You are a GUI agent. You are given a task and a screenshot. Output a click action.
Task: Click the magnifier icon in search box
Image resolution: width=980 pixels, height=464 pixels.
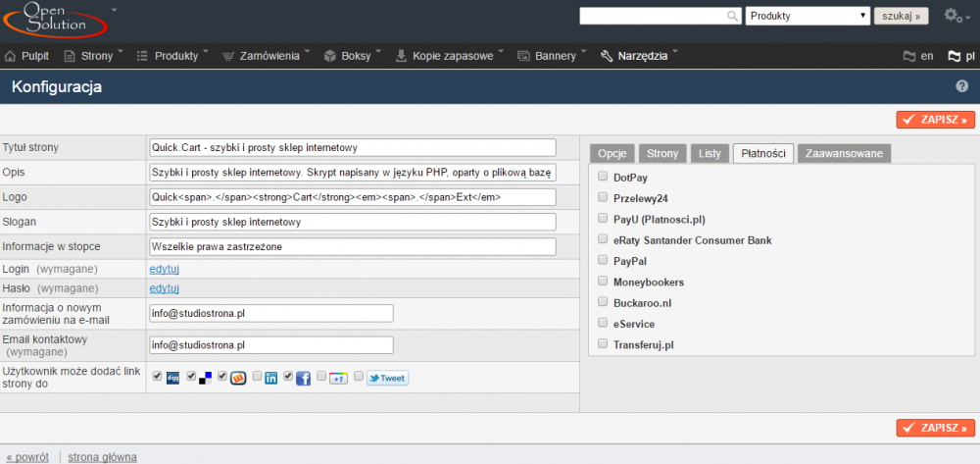(x=732, y=17)
